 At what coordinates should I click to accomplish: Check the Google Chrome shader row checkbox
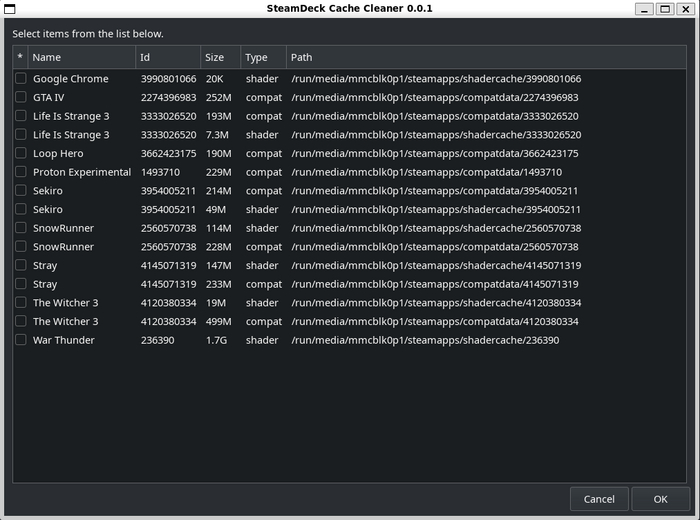pyautogui.click(x=21, y=79)
